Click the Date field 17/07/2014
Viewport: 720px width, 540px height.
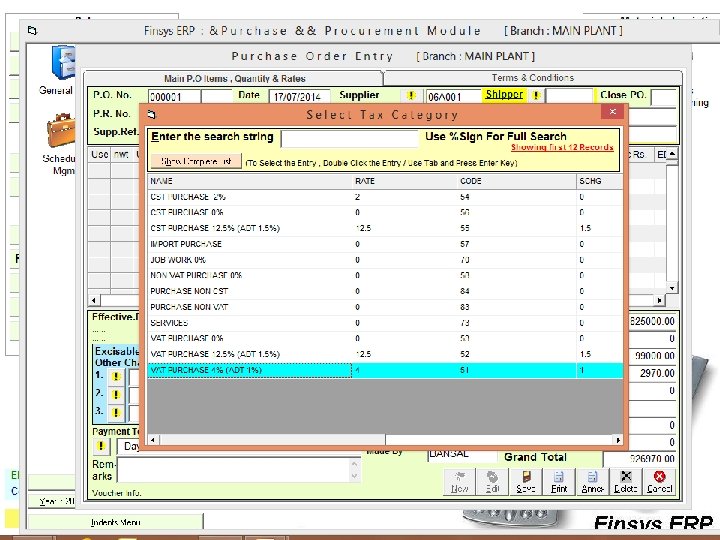(x=299, y=97)
